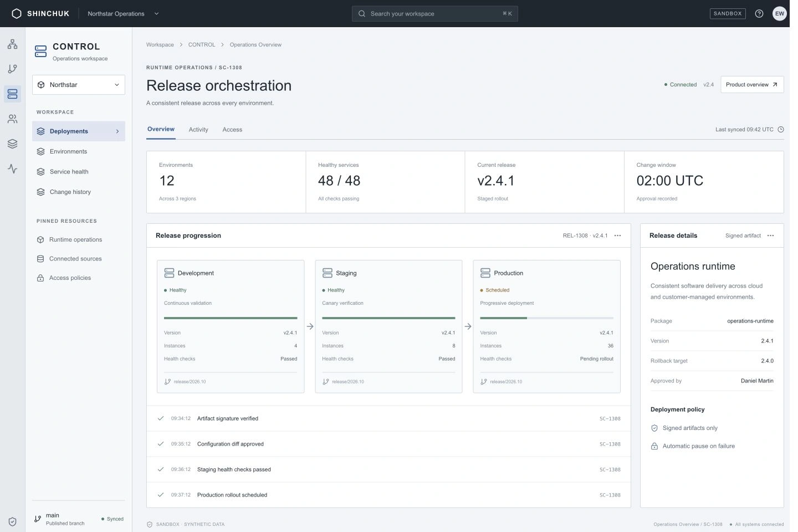Open the activity pulse icon in left rail
Viewport: 798px width, 532px height.
(x=12, y=168)
